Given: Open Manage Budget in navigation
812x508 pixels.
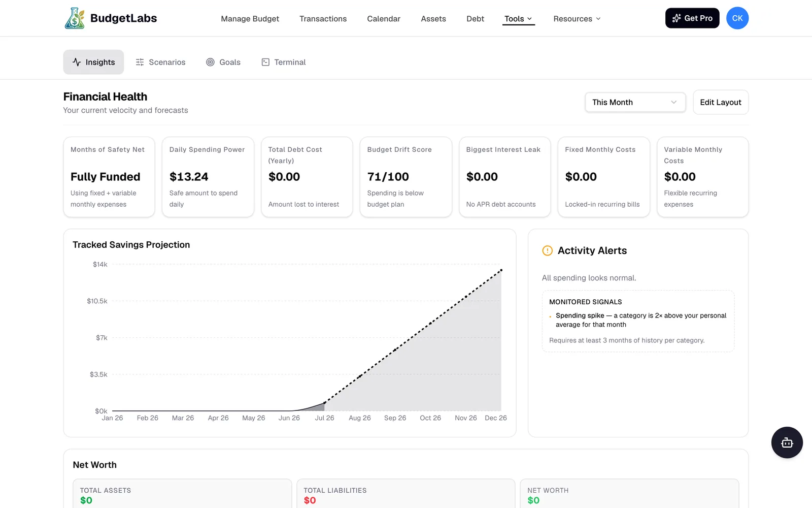Looking at the screenshot, I should 250,19.
